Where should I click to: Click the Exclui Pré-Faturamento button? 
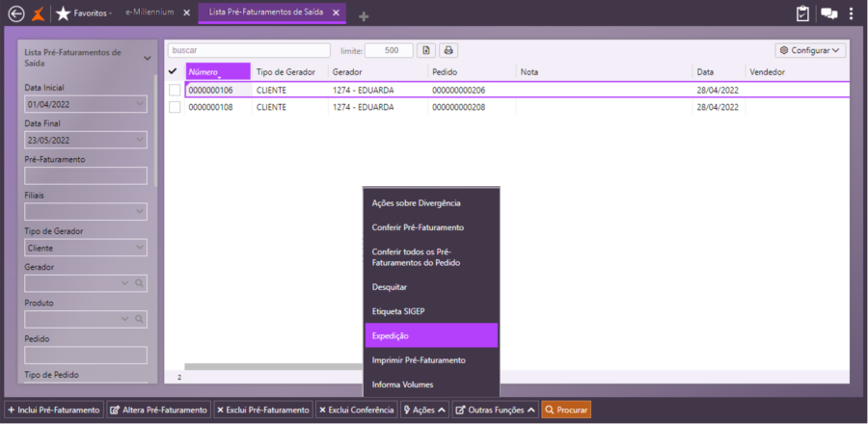263,411
